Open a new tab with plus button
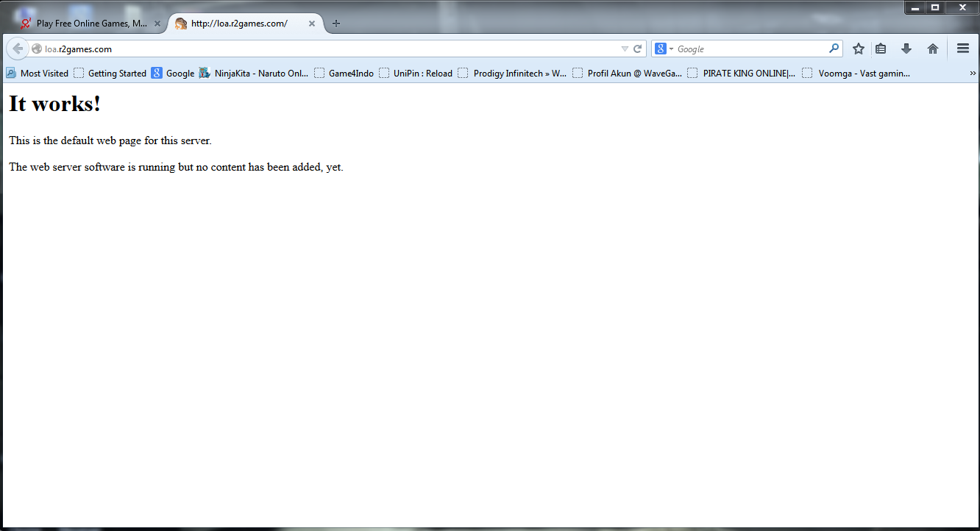980x531 pixels. [336, 24]
